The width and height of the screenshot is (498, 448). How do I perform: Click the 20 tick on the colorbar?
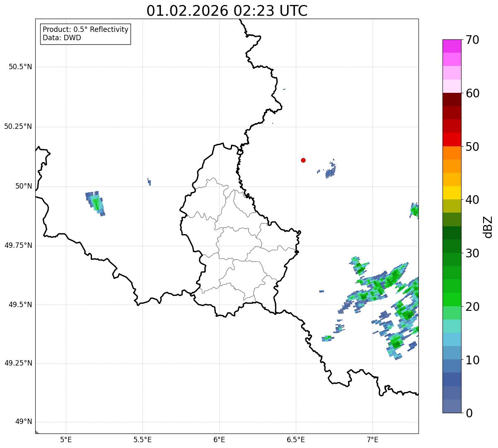[x=472, y=307]
